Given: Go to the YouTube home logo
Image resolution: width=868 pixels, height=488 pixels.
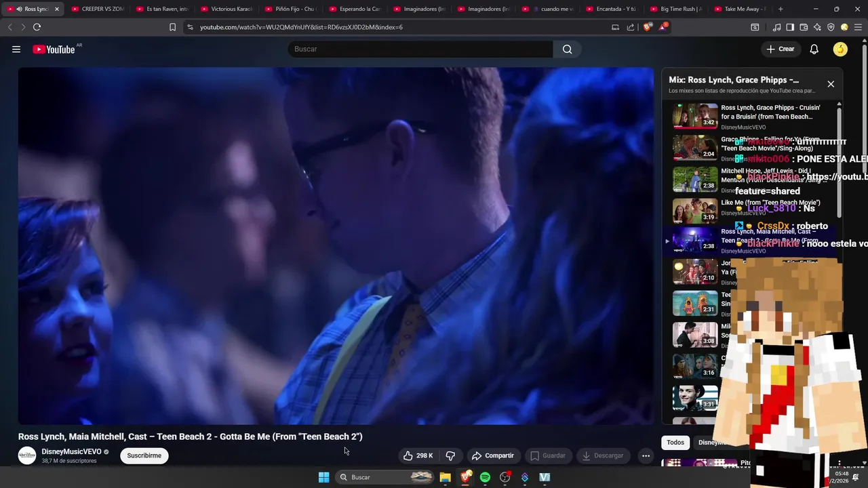Looking at the screenshot, I should point(54,49).
